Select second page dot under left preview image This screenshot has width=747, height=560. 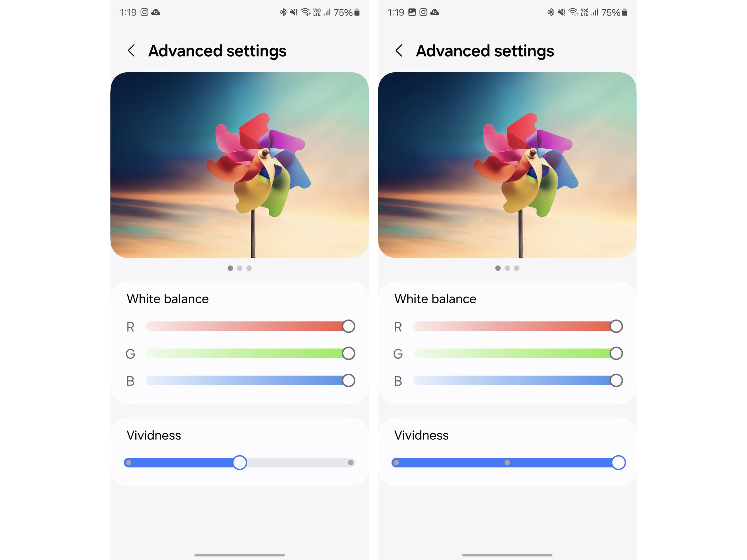click(x=240, y=268)
